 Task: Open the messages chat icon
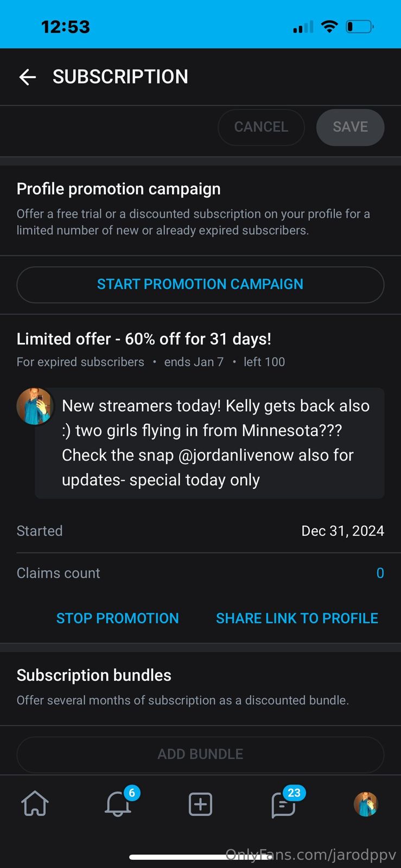click(283, 804)
